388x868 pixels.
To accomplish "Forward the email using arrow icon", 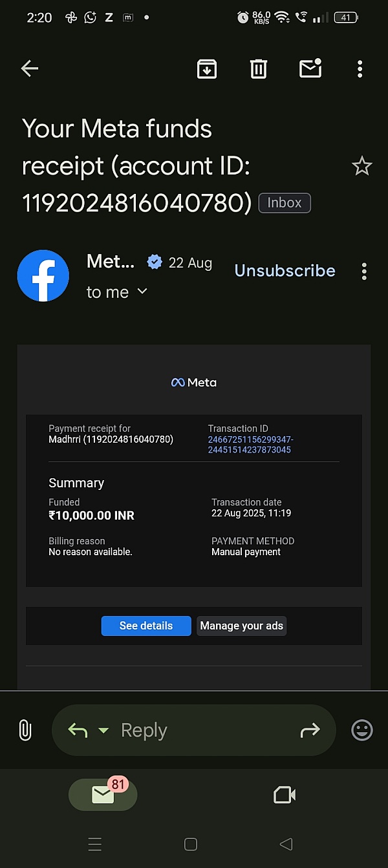I will [310, 730].
